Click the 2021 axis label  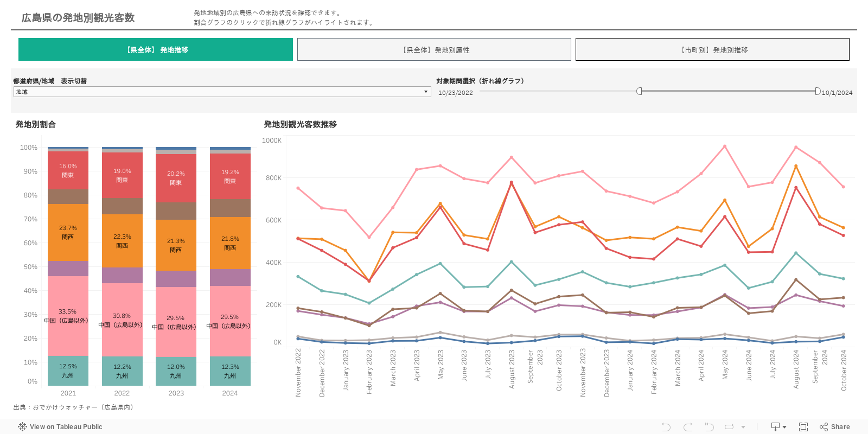coord(68,393)
